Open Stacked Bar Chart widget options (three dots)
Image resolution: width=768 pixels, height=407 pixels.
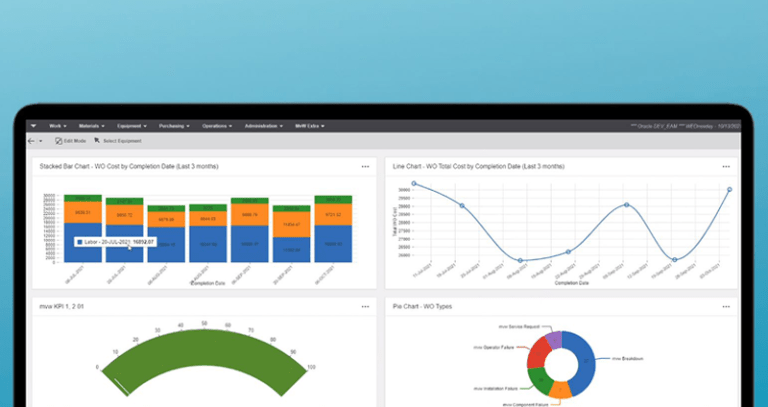(365, 167)
